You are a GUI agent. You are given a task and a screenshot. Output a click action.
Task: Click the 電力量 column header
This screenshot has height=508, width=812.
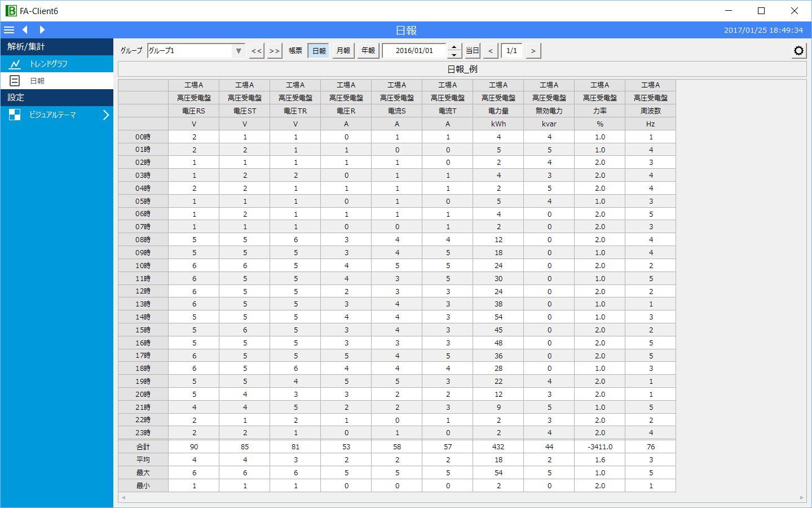point(498,111)
